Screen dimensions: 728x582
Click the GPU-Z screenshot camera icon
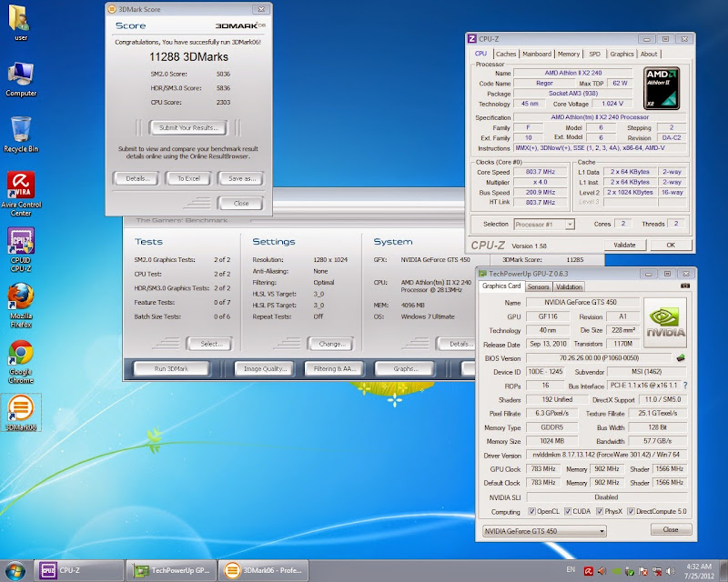(x=686, y=286)
